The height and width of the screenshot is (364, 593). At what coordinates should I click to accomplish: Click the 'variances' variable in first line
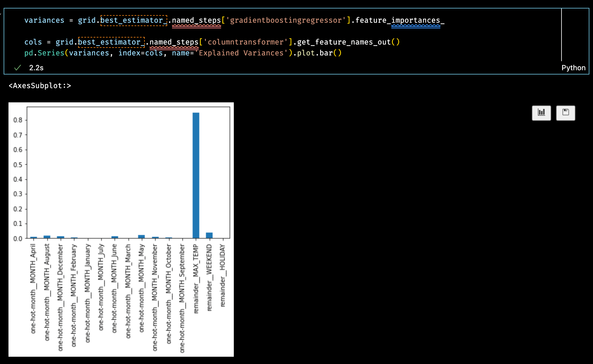[44, 20]
